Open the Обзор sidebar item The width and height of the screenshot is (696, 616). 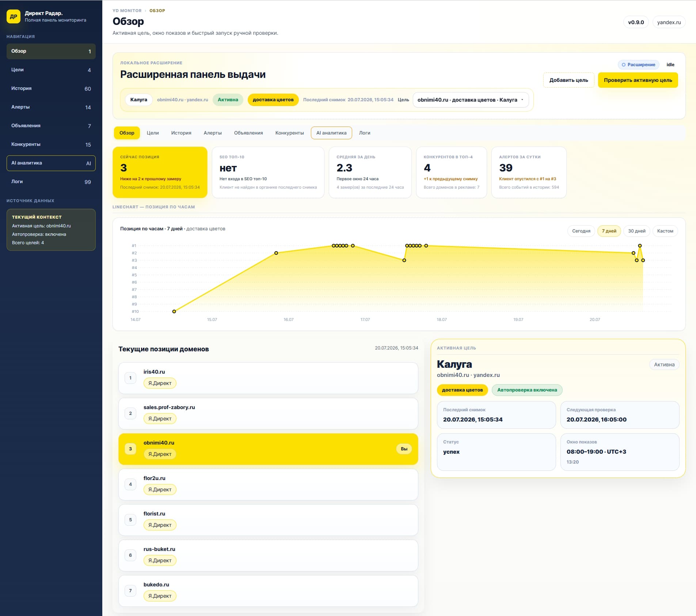coord(51,51)
